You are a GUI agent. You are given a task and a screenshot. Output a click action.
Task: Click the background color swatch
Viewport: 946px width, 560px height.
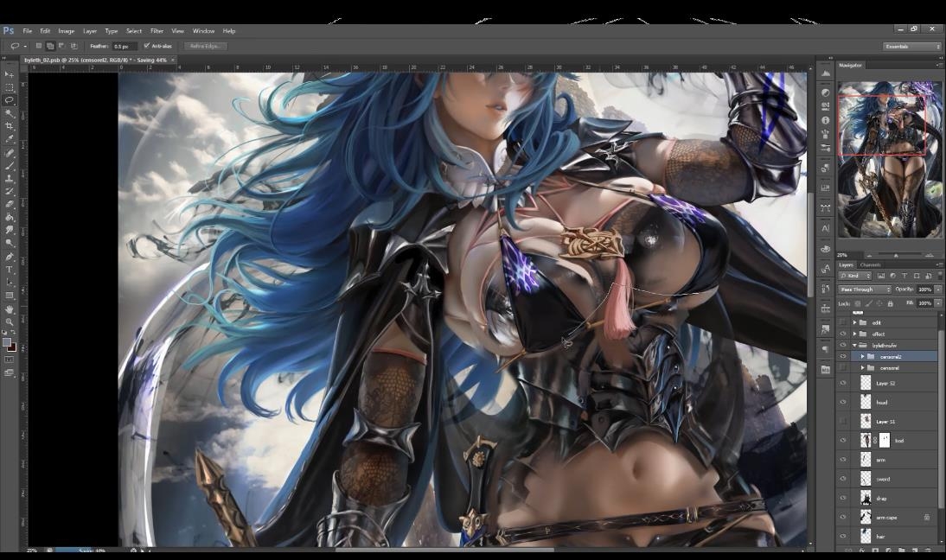(11, 347)
